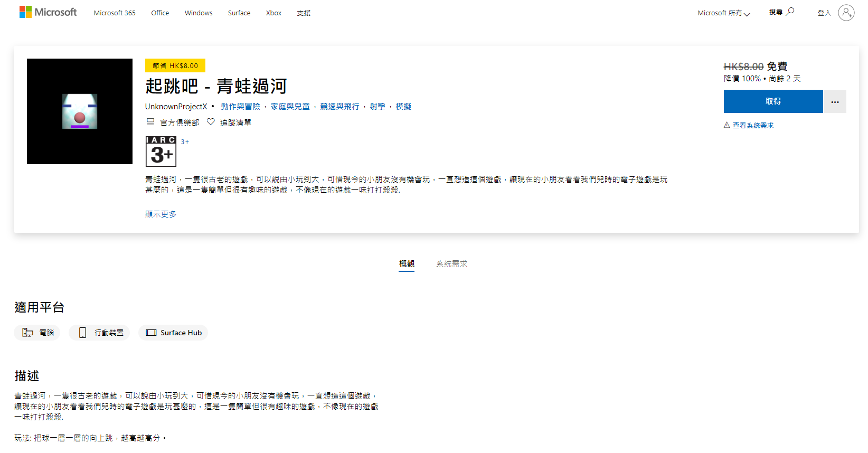The image size is (868, 453).
Task: Click the Surface Hub platform label
Action: click(181, 333)
